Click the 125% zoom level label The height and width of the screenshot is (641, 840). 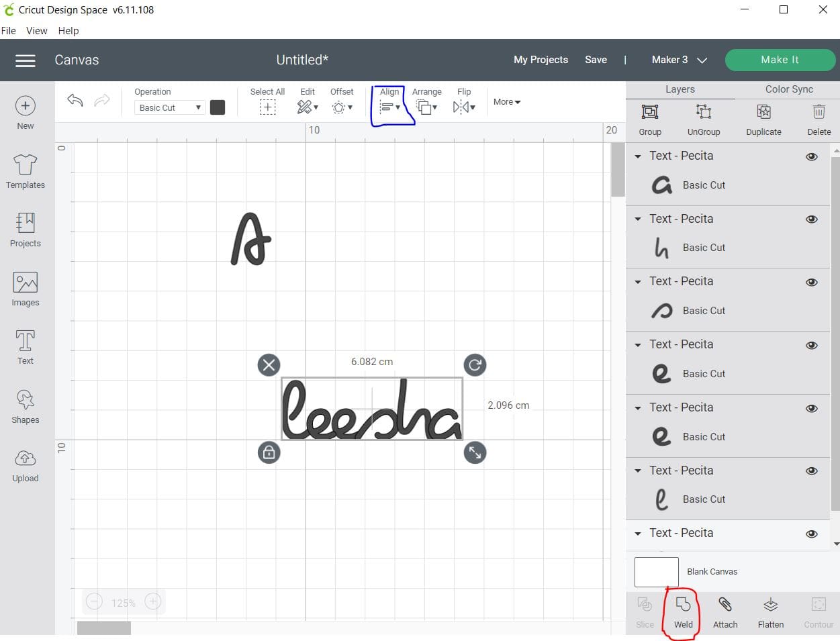[124, 603]
